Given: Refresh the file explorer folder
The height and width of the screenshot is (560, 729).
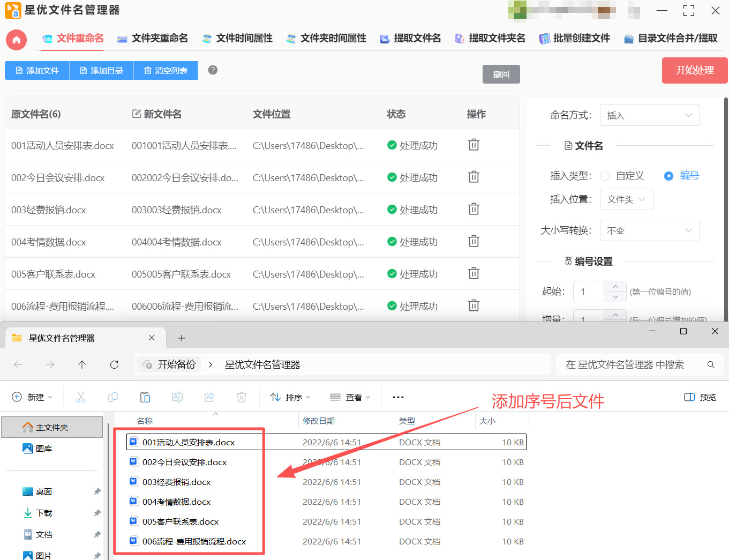Looking at the screenshot, I should pos(114,364).
